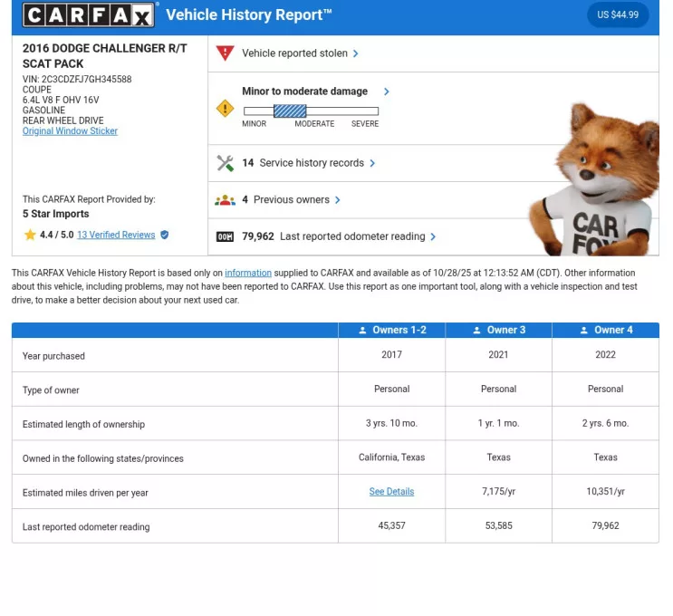Open the 4 Previous owners section arrow
Screen dimensions: 673x616
pos(338,200)
